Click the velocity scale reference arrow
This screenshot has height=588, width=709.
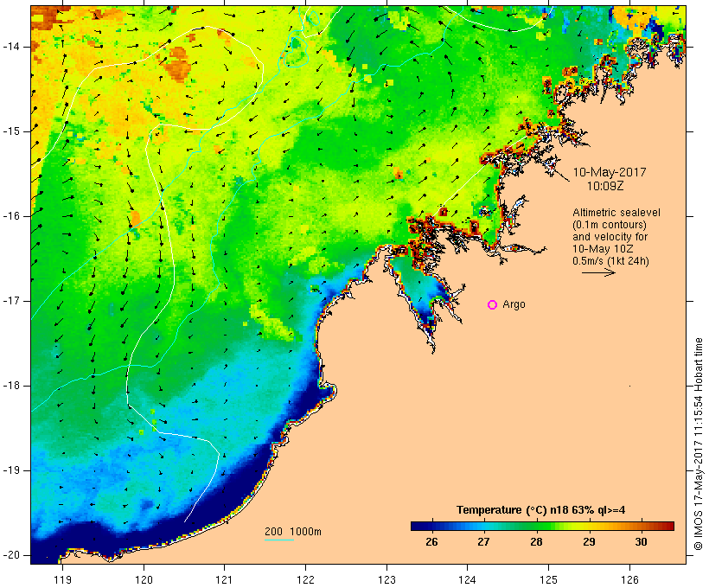tap(598, 272)
